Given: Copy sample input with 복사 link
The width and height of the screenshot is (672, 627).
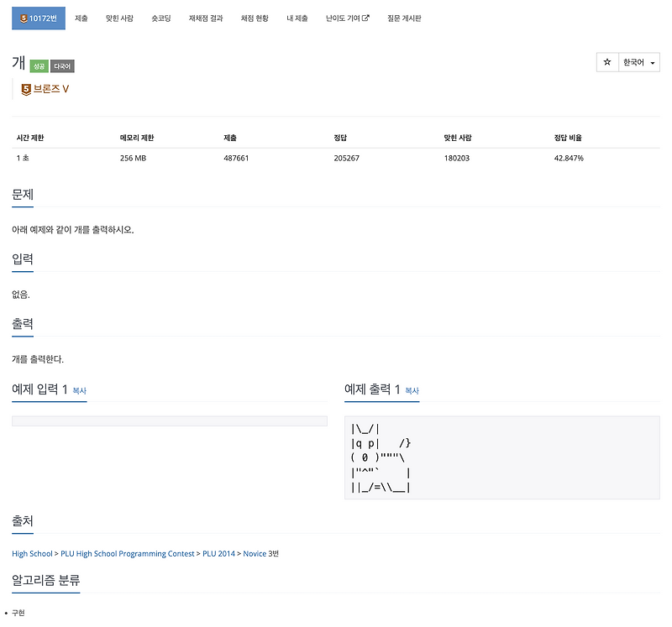Looking at the screenshot, I should point(79,390).
